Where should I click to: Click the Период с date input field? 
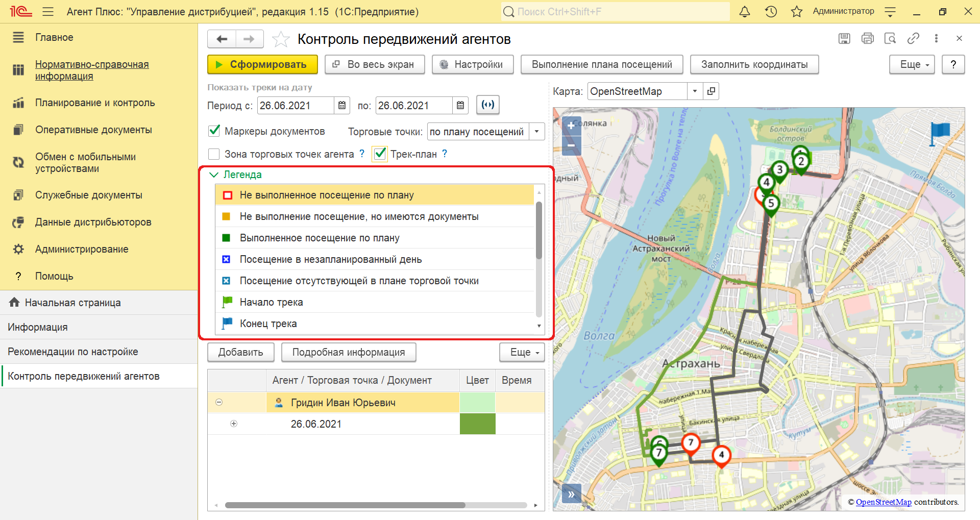(296, 106)
